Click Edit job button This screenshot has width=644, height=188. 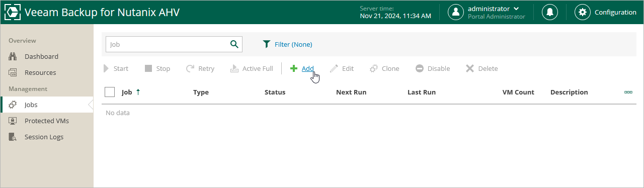point(342,68)
